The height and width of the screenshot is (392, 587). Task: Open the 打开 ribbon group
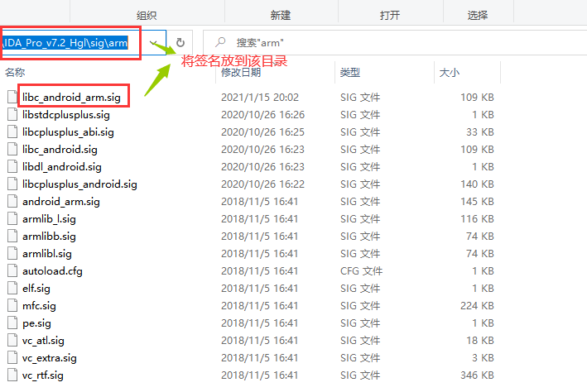tap(390, 16)
